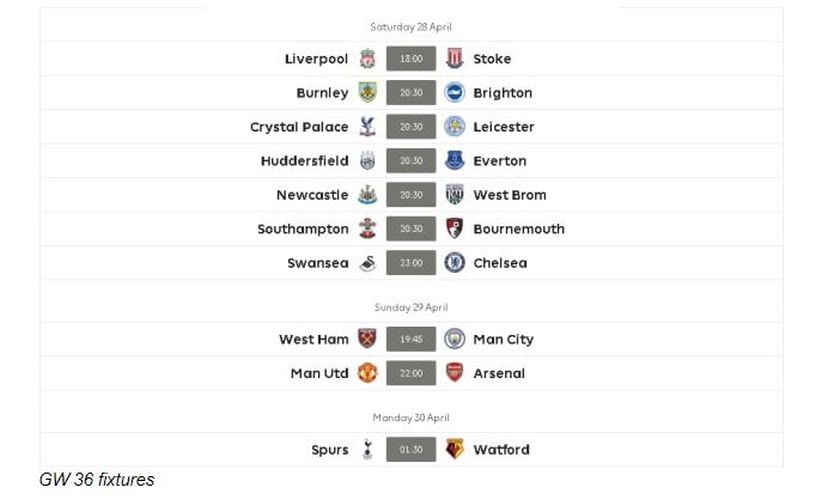Select the Everton club badge

(454, 161)
